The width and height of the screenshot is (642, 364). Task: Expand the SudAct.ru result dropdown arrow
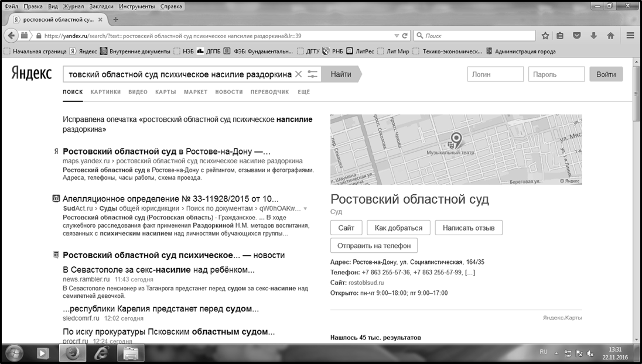point(305,208)
